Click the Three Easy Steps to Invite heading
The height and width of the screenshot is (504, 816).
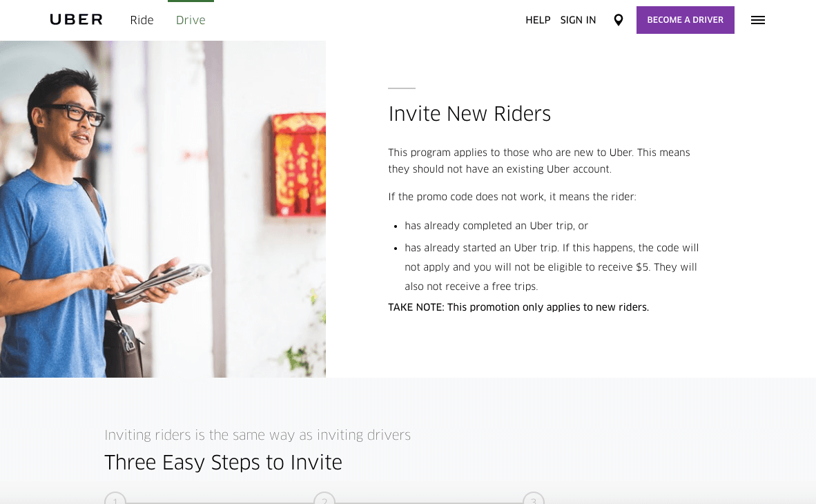pyautogui.click(x=223, y=463)
